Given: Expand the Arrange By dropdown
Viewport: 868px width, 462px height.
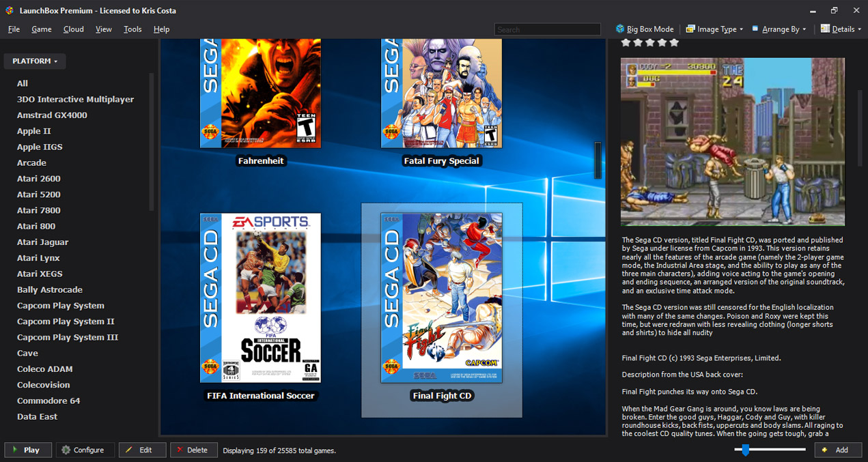Looking at the screenshot, I should point(779,29).
